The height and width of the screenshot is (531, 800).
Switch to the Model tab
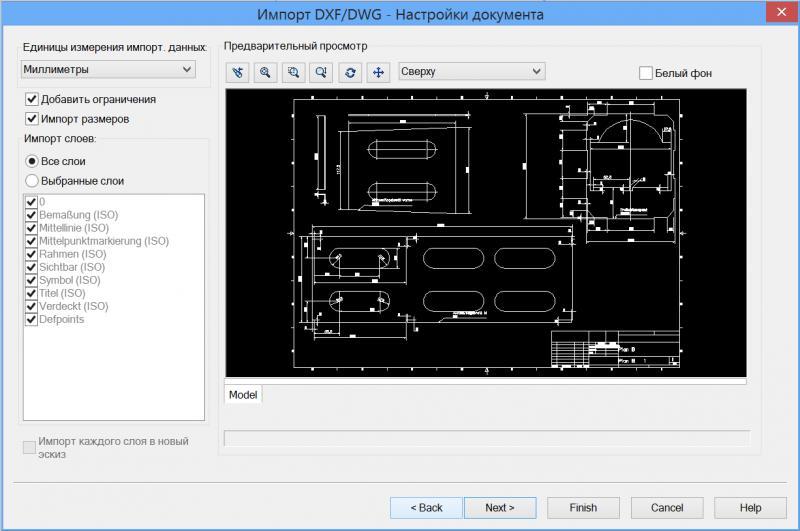coord(243,395)
